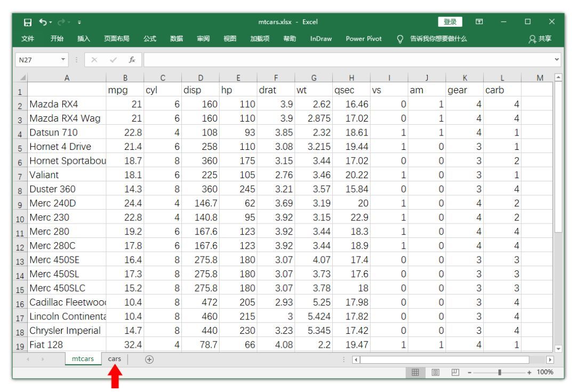
Task: Switch to the cars sheet tab
Action: pyautogui.click(x=114, y=358)
